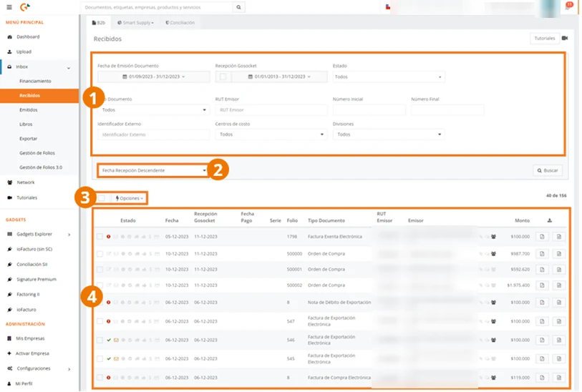Open Emitidos in the Inbox menu
The image size is (582, 392).
pyautogui.click(x=29, y=110)
